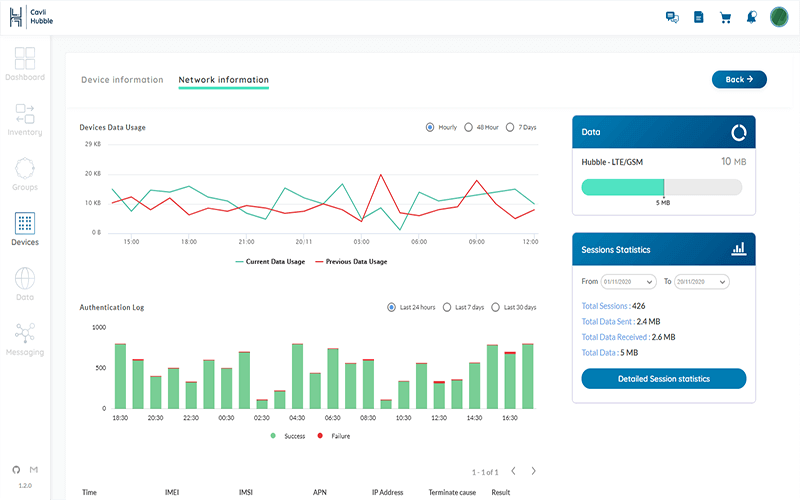Click the user profile avatar
Image resolution: width=800 pixels, height=500 pixels.
coord(780,17)
